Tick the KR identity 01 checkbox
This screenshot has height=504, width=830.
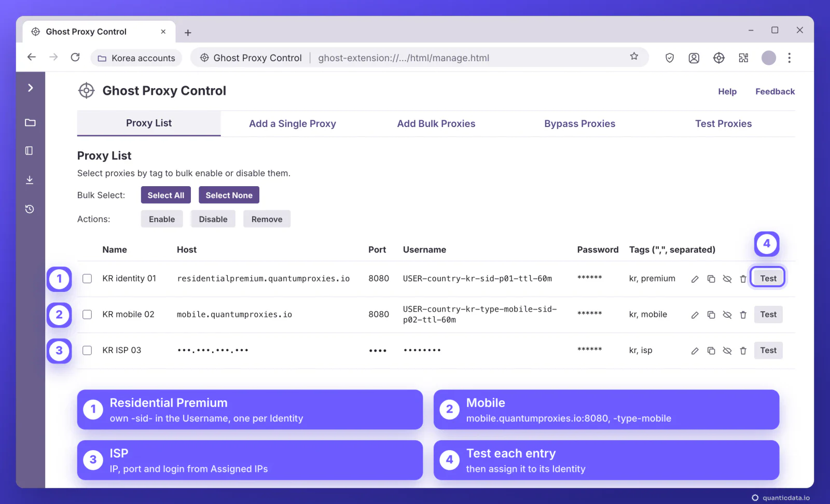click(x=87, y=279)
